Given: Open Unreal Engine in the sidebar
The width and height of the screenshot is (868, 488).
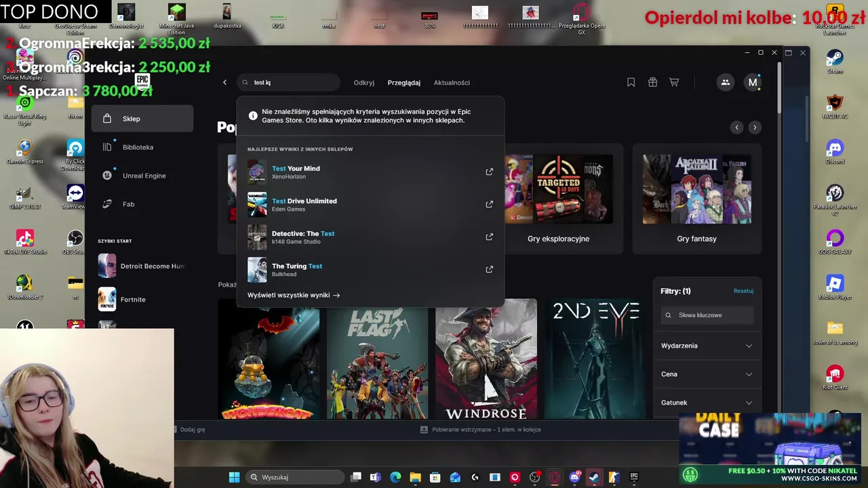Looking at the screenshot, I should click(x=142, y=176).
